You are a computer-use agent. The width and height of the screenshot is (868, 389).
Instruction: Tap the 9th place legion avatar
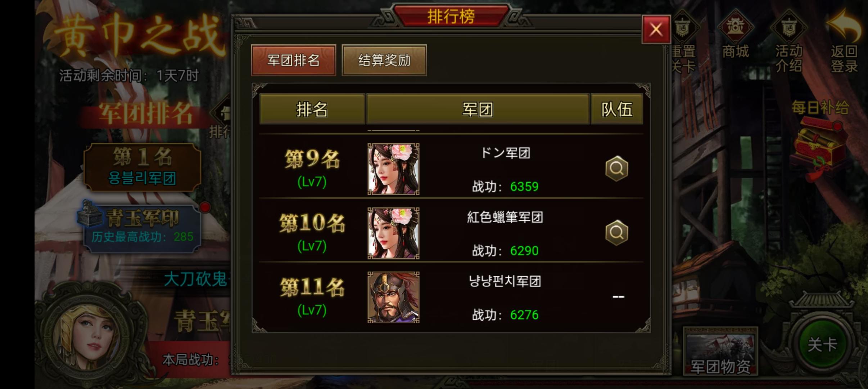coord(393,169)
